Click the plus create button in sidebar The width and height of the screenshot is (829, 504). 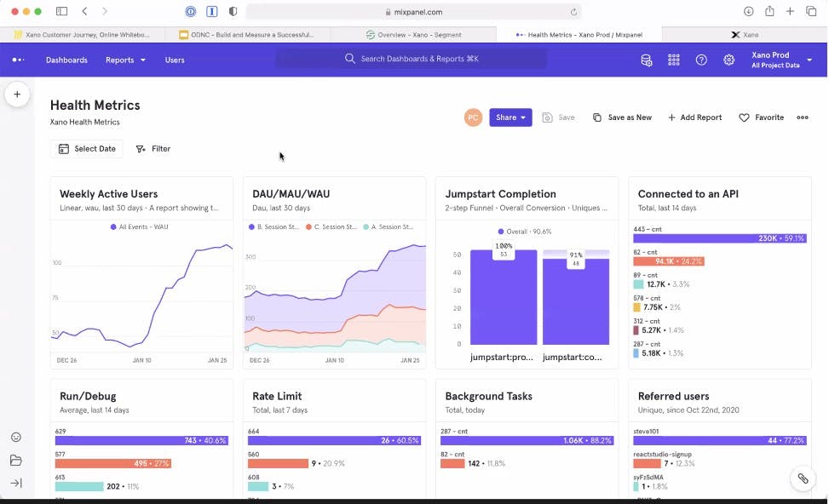click(x=17, y=94)
